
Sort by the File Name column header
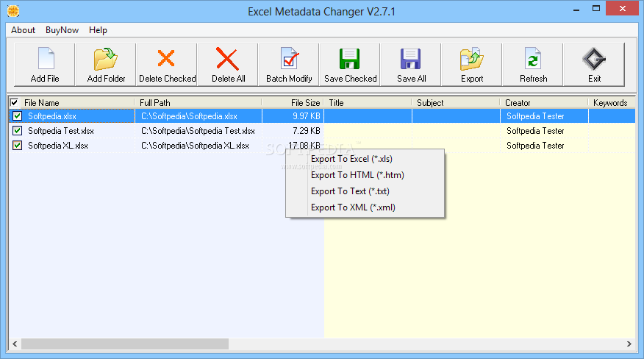[76, 102]
